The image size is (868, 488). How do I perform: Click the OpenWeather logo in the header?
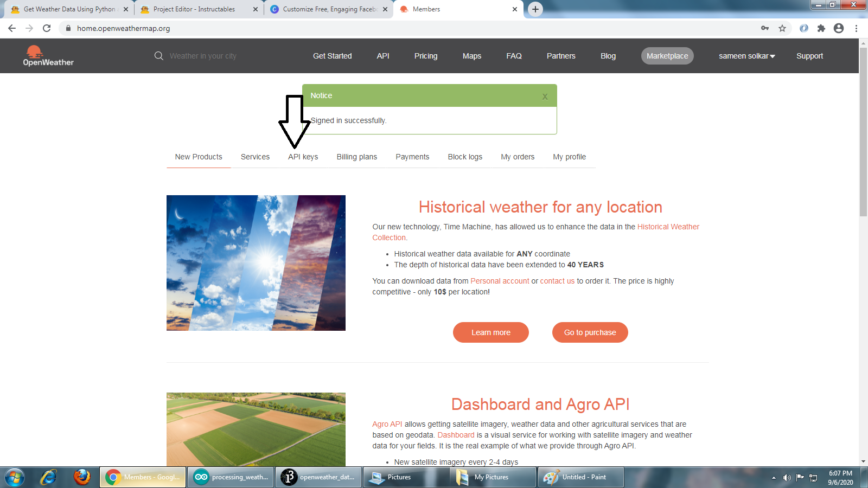(48, 56)
